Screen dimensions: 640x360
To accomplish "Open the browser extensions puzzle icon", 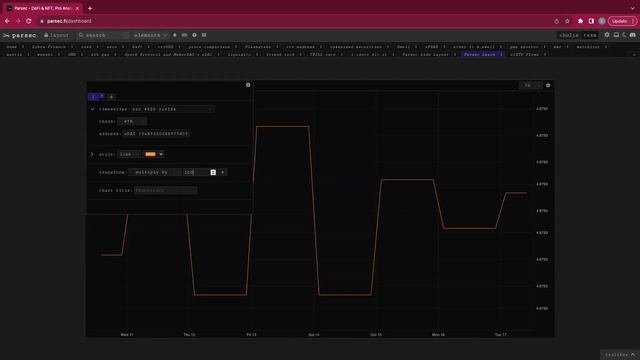I will point(580,21).
